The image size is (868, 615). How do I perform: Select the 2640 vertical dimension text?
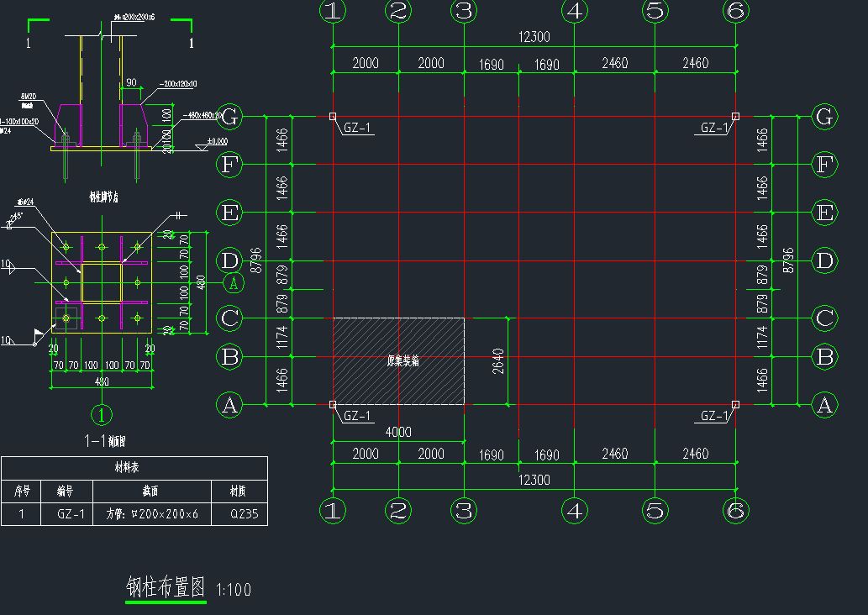click(498, 361)
